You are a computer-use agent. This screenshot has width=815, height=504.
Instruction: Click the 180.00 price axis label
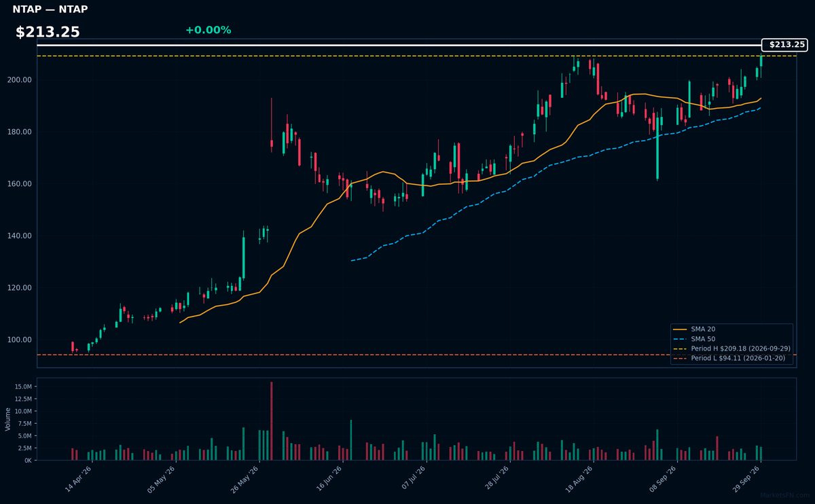[x=21, y=132]
